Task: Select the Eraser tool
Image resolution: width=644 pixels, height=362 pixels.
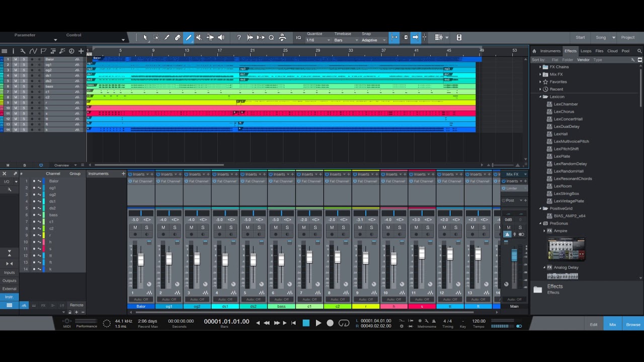Action: coord(178,37)
